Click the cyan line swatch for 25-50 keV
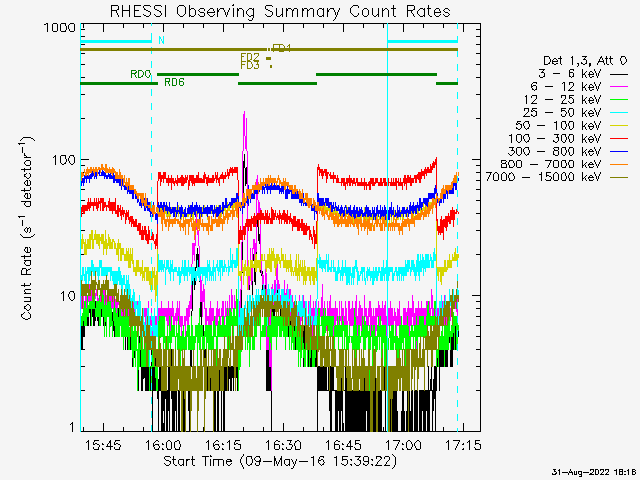 [x=619, y=113]
